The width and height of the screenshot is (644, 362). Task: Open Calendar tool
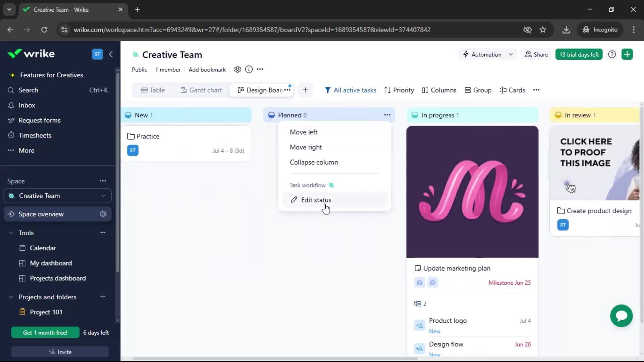pos(43,248)
